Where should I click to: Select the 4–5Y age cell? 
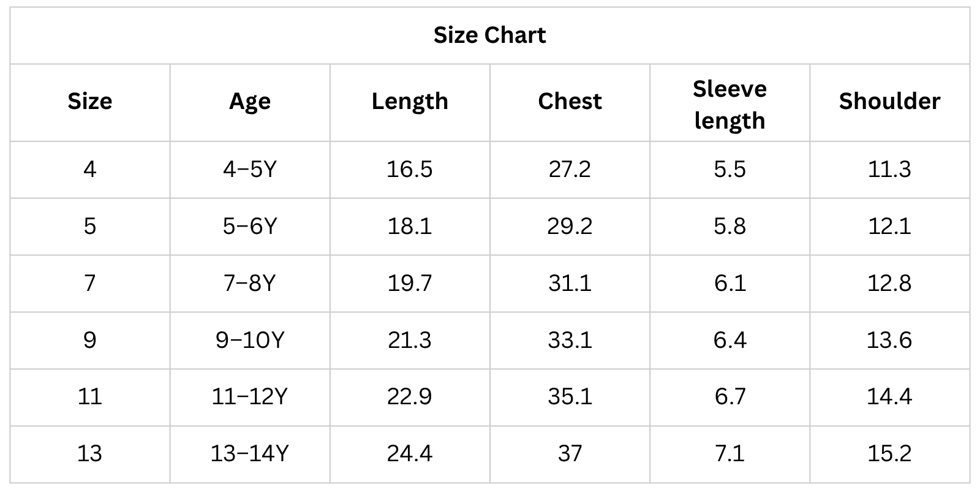250,169
